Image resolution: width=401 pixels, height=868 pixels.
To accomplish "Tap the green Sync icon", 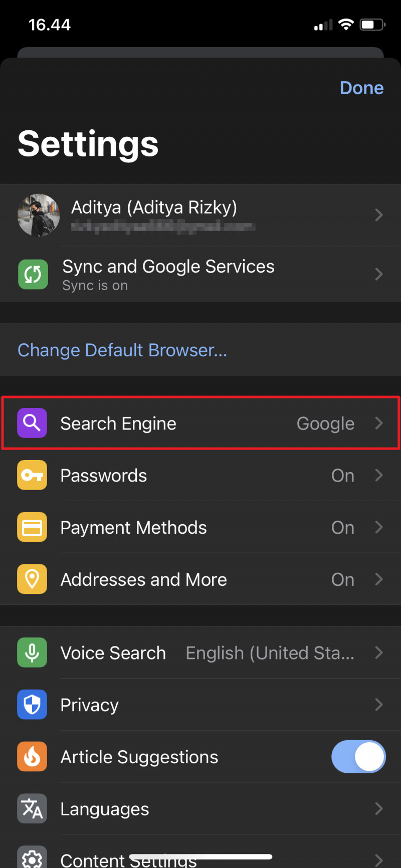I will click(x=33, y=274).
